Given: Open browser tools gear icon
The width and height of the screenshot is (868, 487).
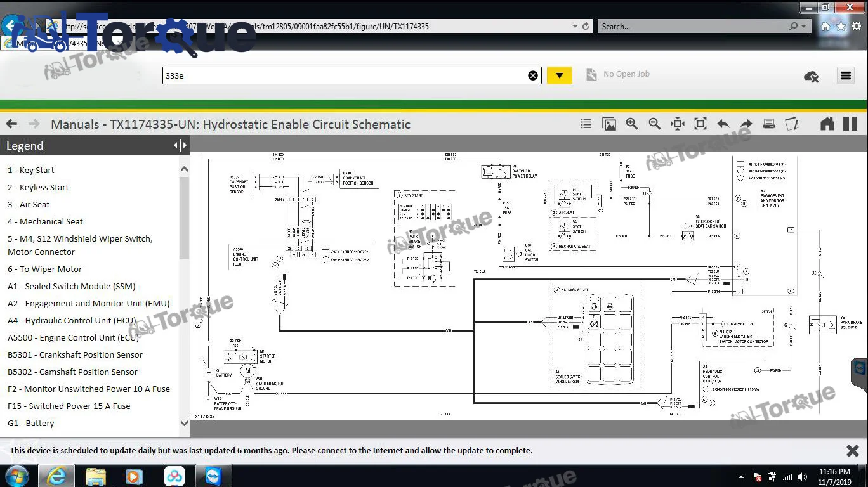Looking at the screenshot, I should click(856, 27).
